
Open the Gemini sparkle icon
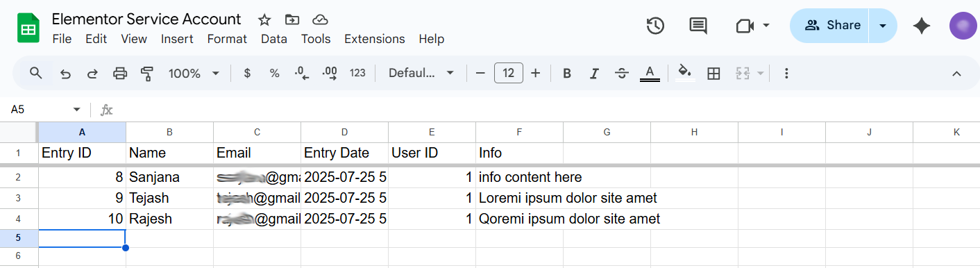pos(921,26)
